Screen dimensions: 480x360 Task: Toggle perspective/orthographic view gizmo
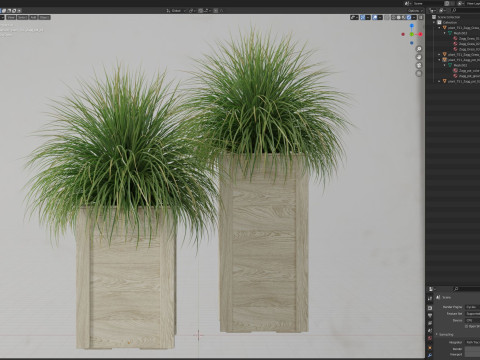[x=419, y=73]
